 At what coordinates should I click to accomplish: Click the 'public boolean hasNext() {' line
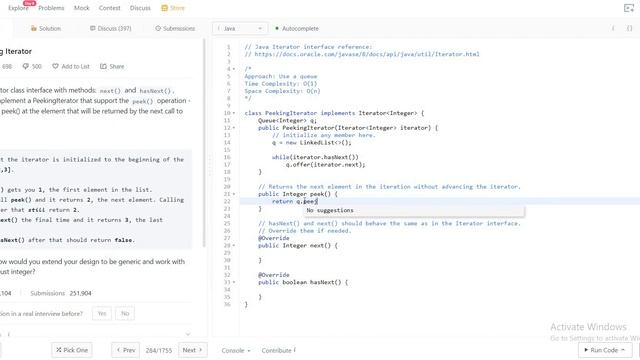[x=303, y=282]
